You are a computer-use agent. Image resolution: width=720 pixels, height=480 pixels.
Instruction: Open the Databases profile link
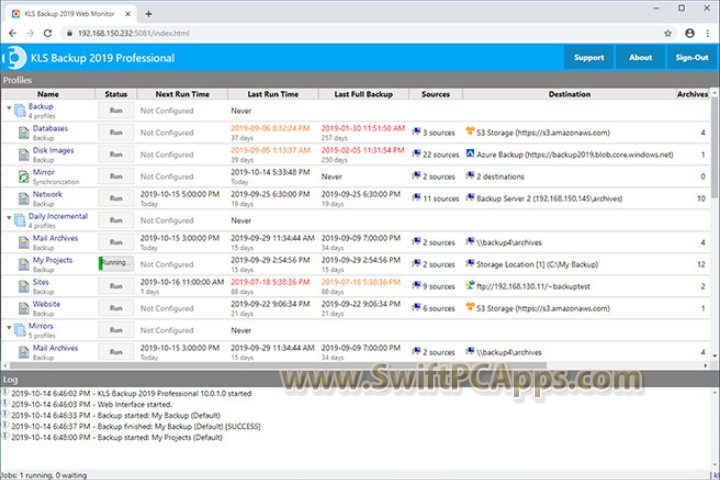point(50,128)
